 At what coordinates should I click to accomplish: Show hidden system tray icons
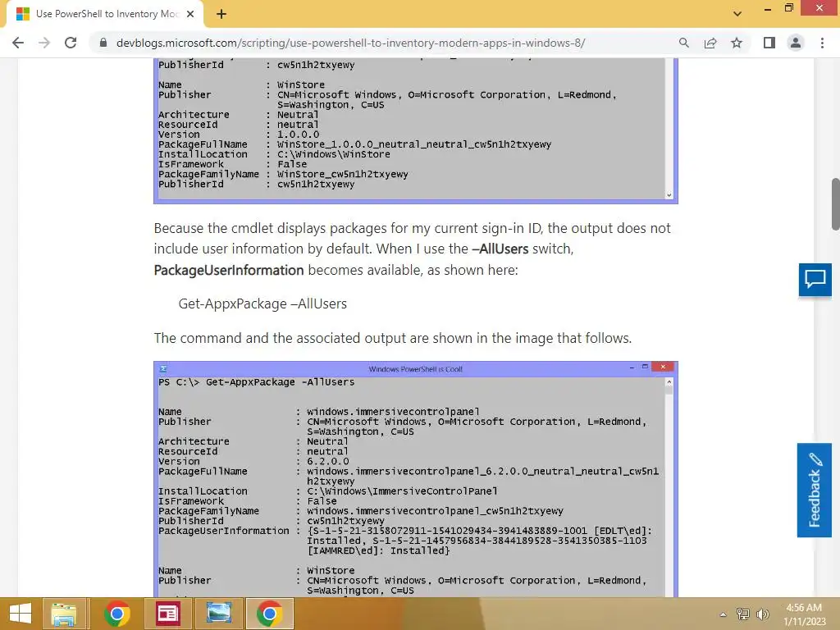coord(724,614)
